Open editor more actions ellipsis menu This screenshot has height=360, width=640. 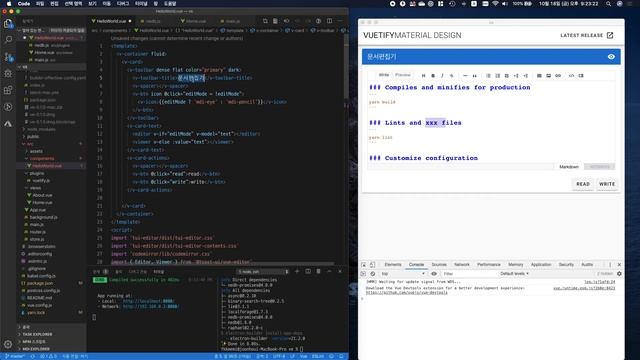pyautogui.click(x=340, y=21)
